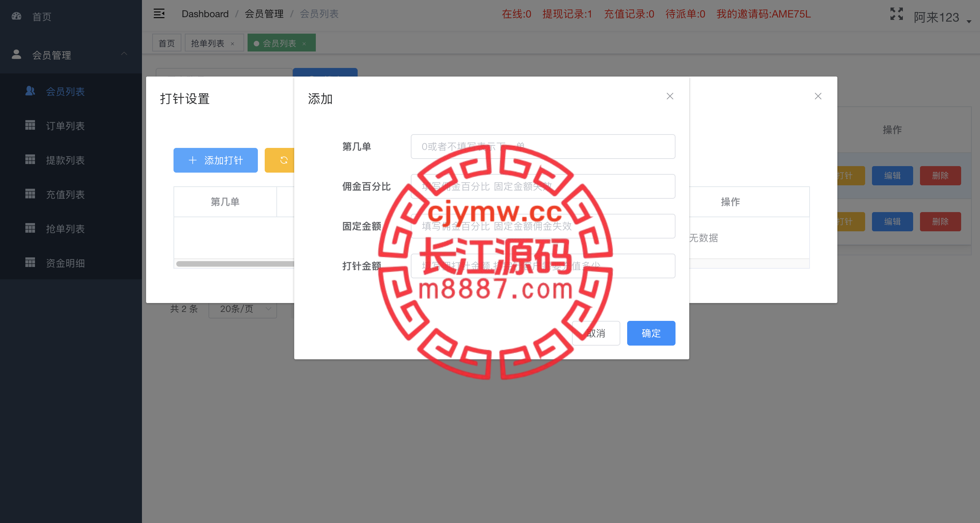This screenshot has height=523, width=980.
Task: Click the 共 2 条 pagination text
Action: click(x=184, y=309)
